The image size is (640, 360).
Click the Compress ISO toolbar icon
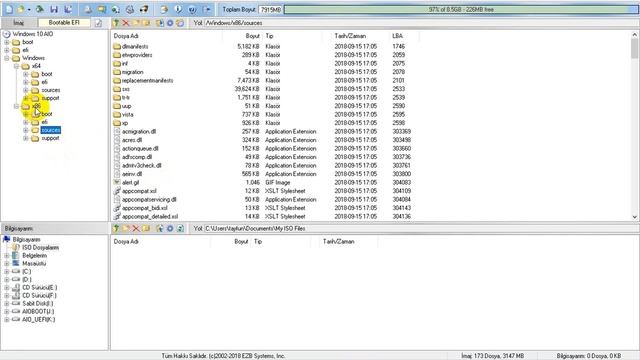pos(116,9)
